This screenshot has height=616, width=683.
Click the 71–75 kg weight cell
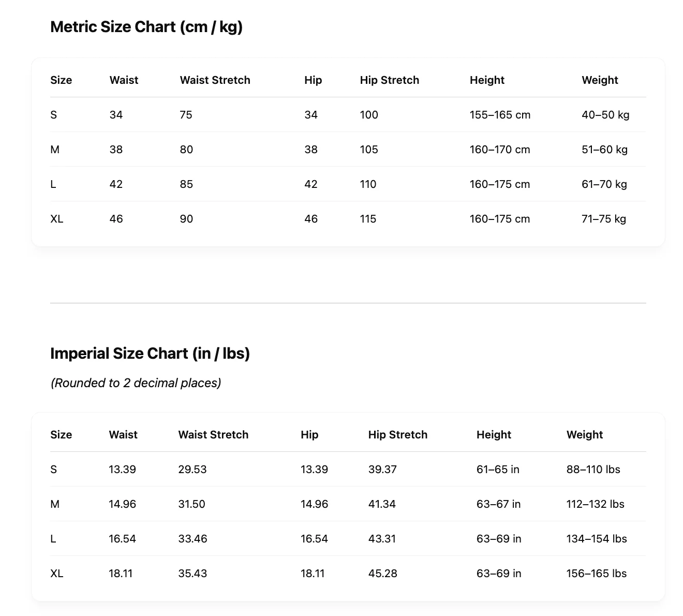pyautogui.click(x=604, y=219)
